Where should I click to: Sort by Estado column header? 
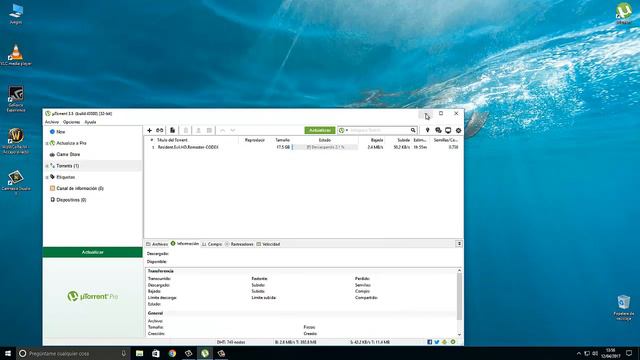click(325, 140)
